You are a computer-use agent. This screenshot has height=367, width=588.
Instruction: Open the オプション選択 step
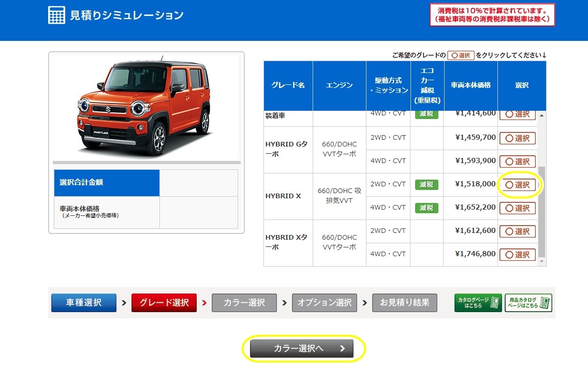click(325, 302)
